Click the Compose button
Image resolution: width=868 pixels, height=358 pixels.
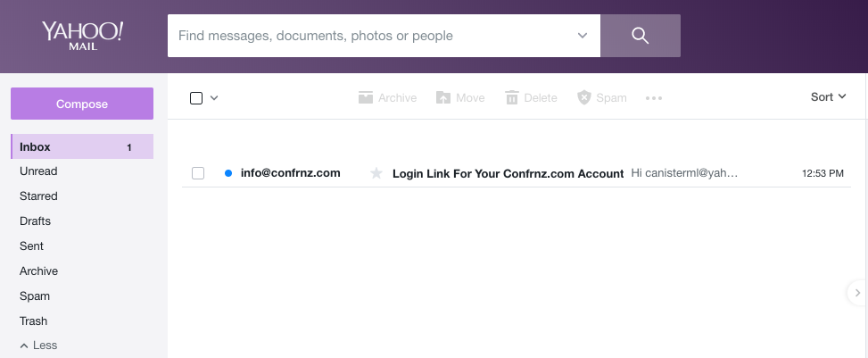point(82,104)
